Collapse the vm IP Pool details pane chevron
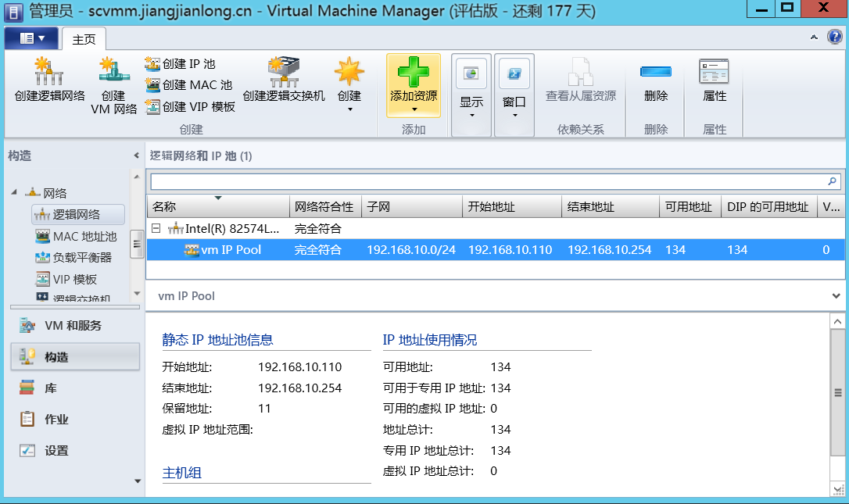 (x=836, y=295)
